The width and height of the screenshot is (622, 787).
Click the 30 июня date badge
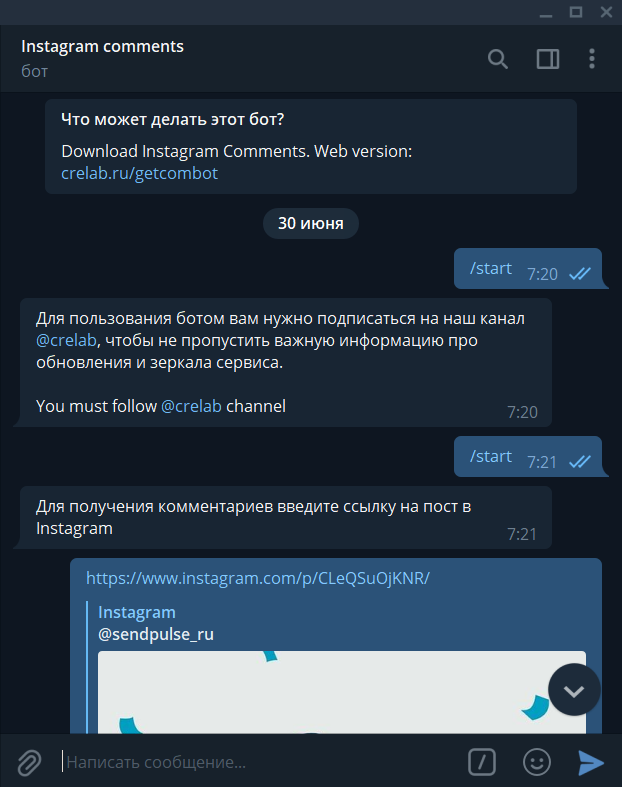tap(311, 223)
